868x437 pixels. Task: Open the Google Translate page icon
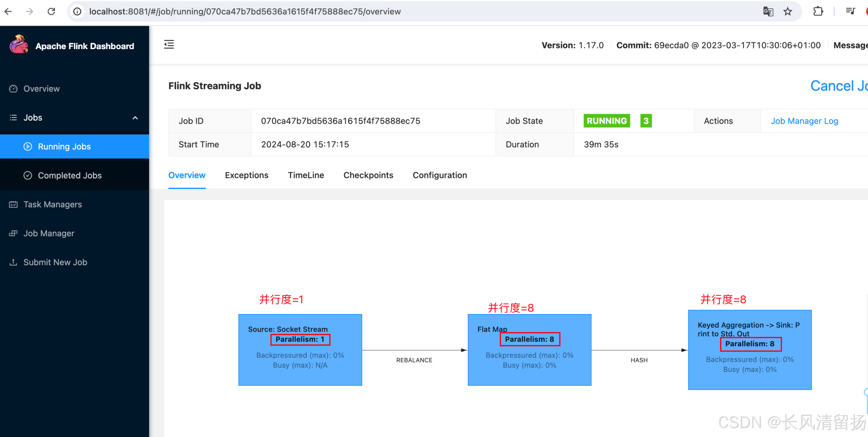(x=768, y=12)
